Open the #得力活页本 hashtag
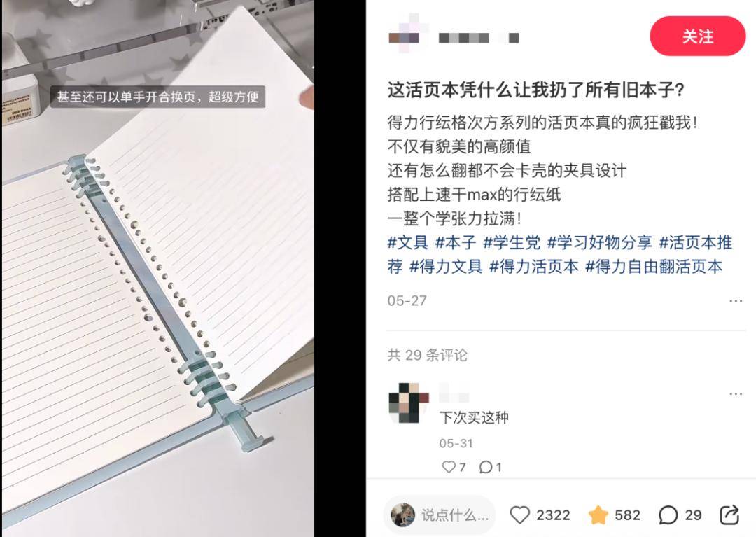The height and width of the screenshot is (537, 756). [534, 267]
